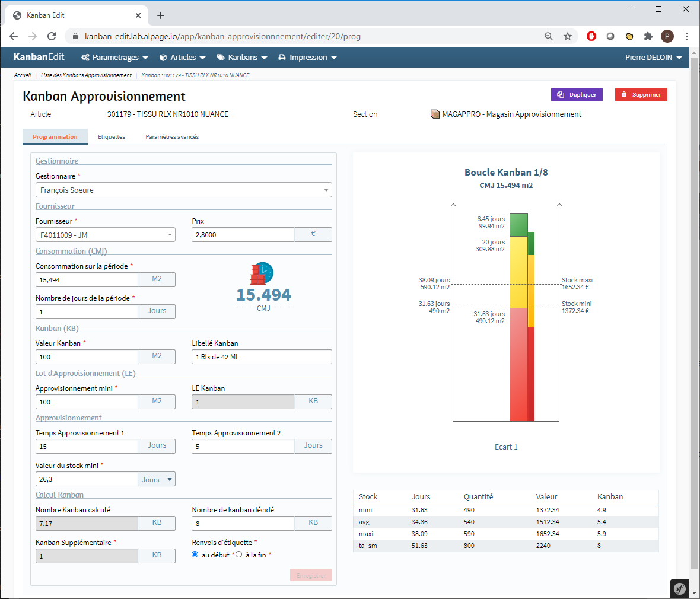Open the Gestionnaire dropdown
This screenshot has height=599, width=700.
point(183,190)
